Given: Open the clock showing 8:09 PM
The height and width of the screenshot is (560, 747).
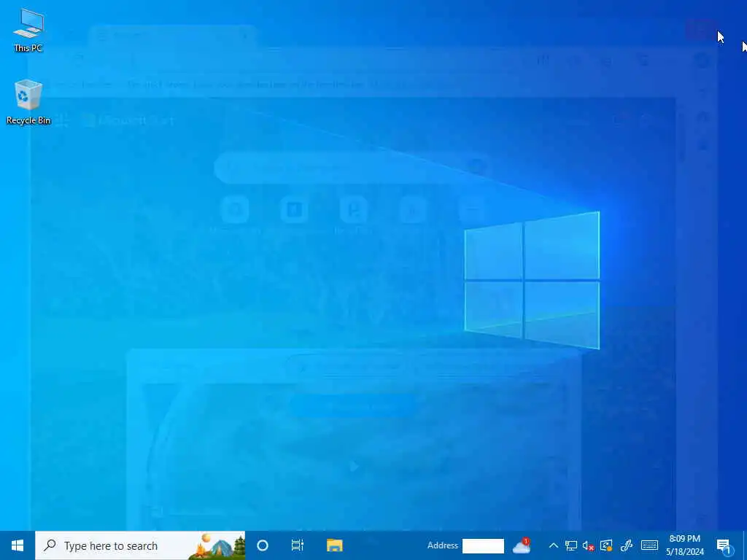Looking at the screenshot, I should 684,545.
